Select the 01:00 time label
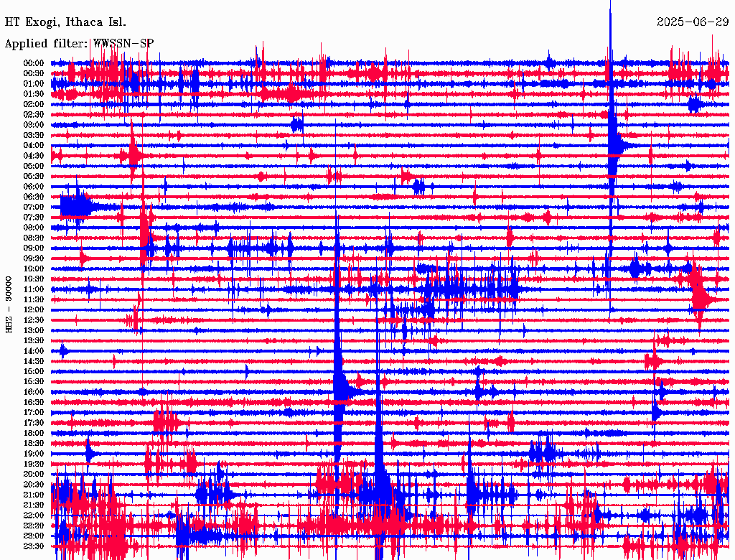The width and height of the screenshot is (735, 560). click(34, 84)
